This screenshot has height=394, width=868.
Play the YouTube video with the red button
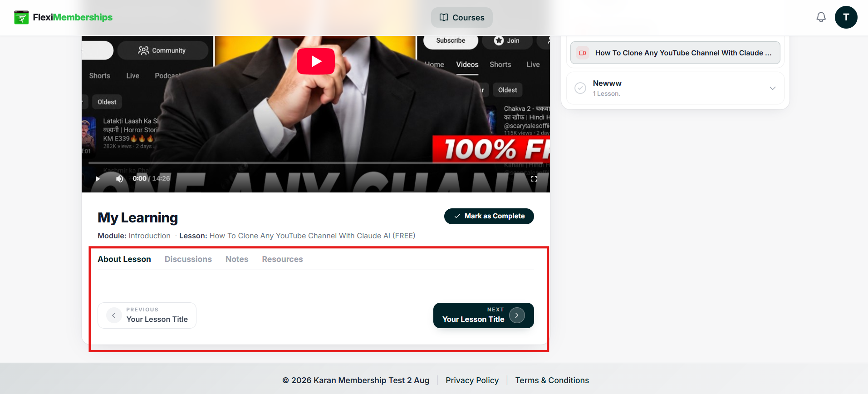coord(316,61)
